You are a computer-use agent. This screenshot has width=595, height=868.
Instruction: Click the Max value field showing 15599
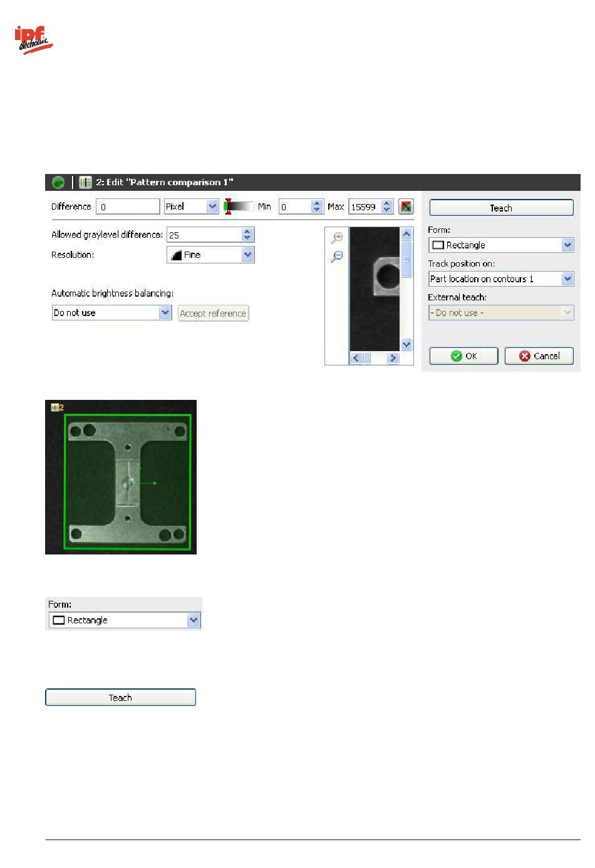[365, 207]
